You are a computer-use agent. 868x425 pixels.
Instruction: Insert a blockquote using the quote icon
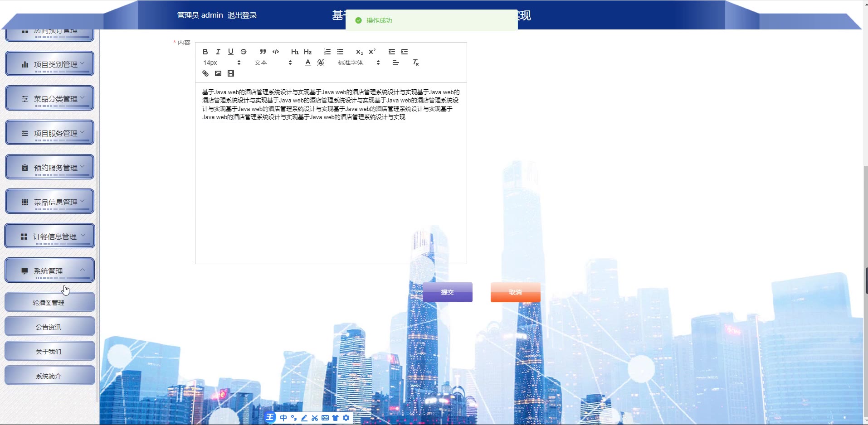coord(263,52)
